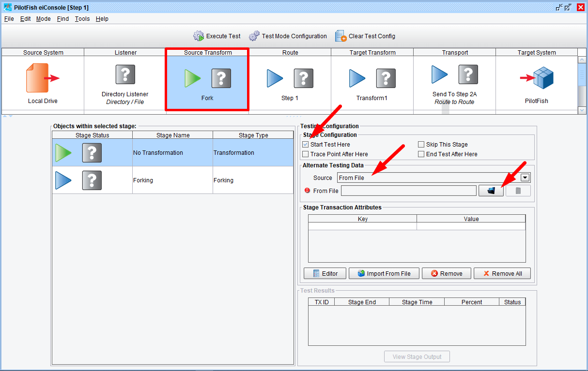Select the Forking stage name cell
Image resolution: width=588 pixels, height=371 pixels.
pos(173,180)
